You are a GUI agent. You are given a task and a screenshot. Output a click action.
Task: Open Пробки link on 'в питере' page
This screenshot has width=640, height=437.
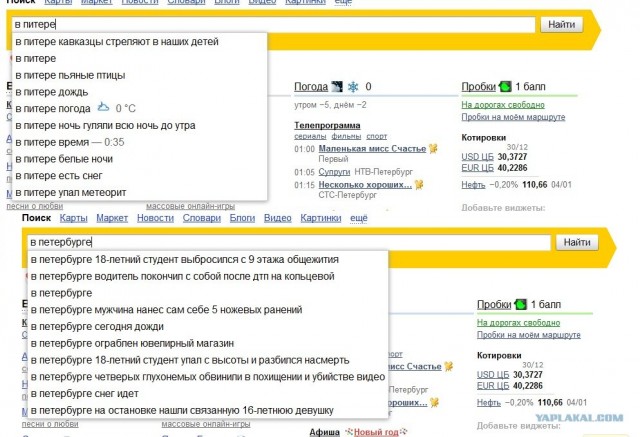[478, 87]
